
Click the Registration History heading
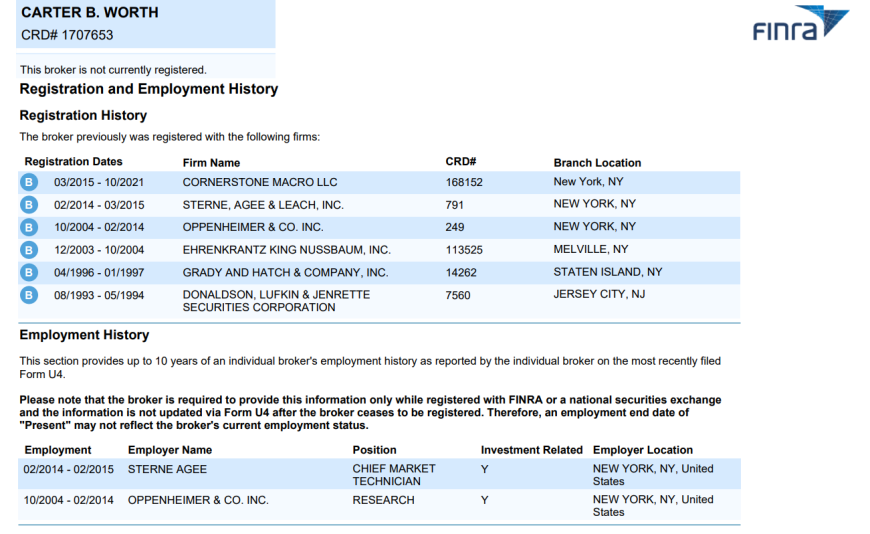pos(83,115)
